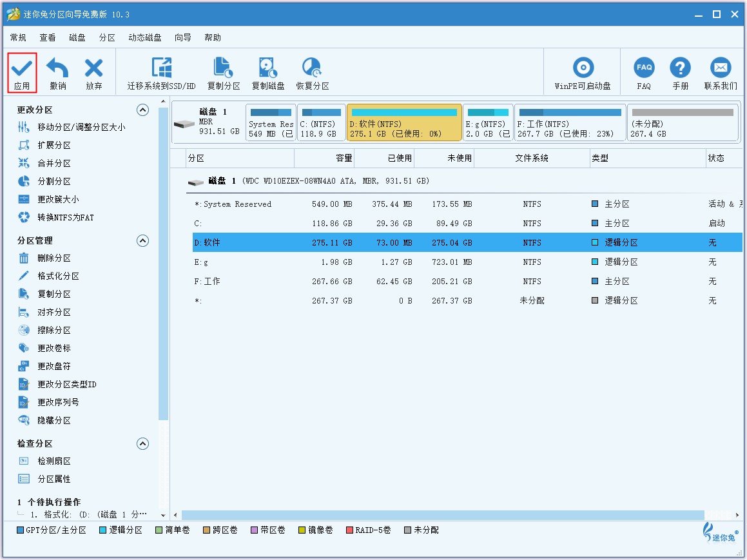Select 更改簇大小 option

click(x=58, y=200)
